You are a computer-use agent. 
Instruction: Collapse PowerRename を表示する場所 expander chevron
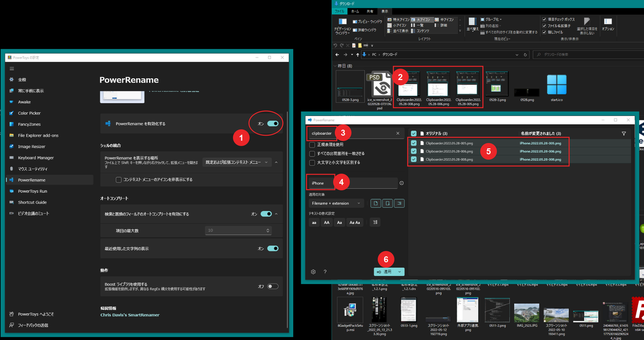pyautogui.click(x=276, y=162)
